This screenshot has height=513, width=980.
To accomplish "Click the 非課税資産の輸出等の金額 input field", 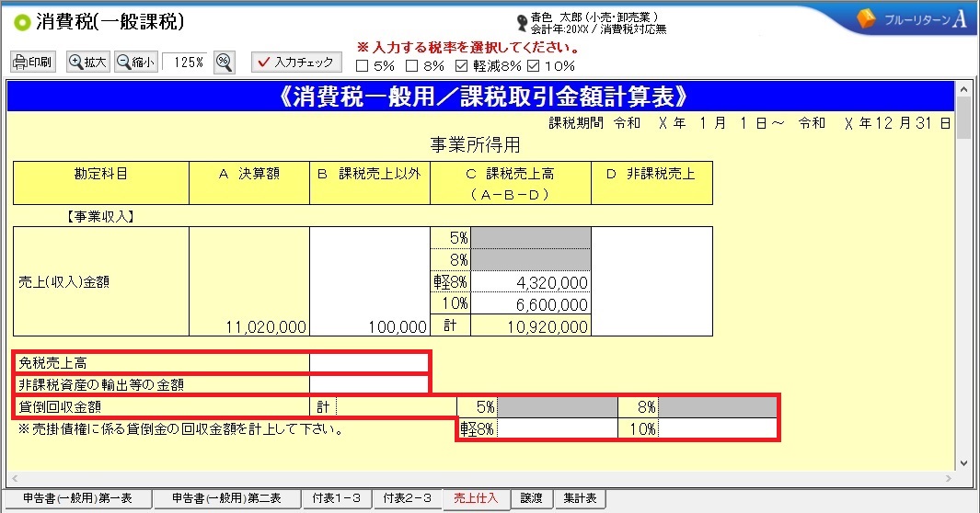I will click(369, 384).
